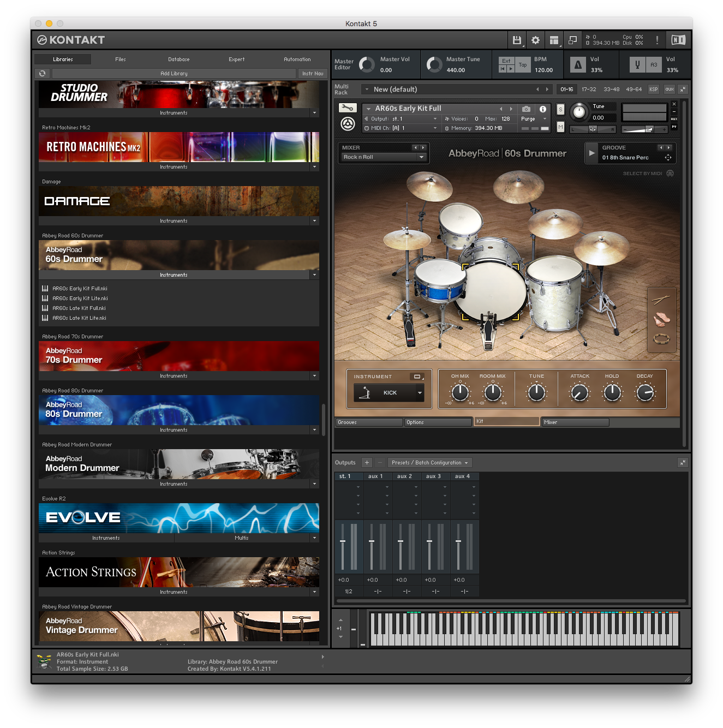Click the DECAY knob

click(x=645, y=392)
